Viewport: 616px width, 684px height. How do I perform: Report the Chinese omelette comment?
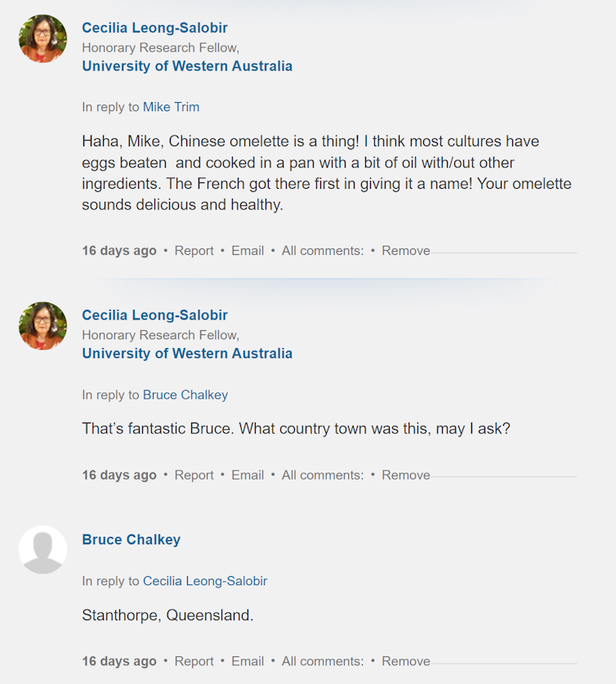point(194,251)
